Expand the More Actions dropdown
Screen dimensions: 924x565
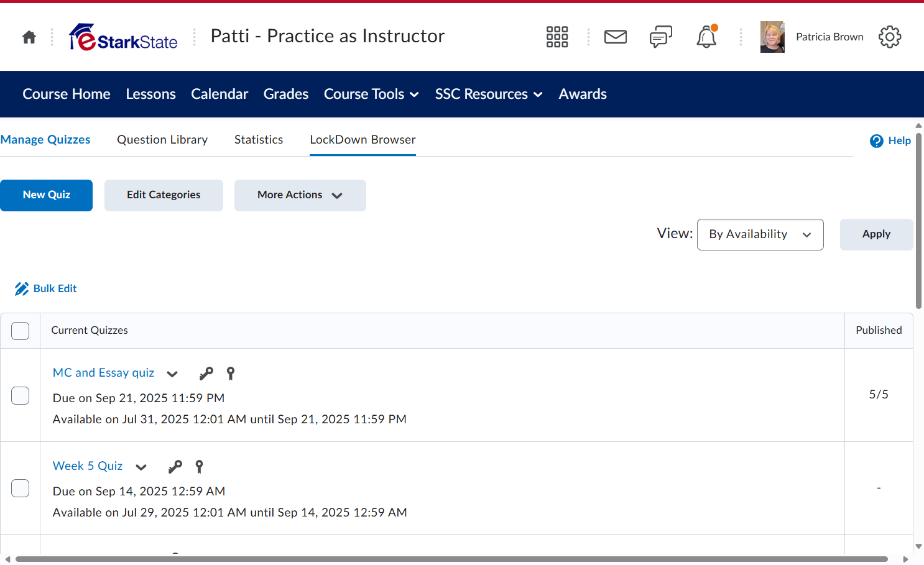pos(300,195)
